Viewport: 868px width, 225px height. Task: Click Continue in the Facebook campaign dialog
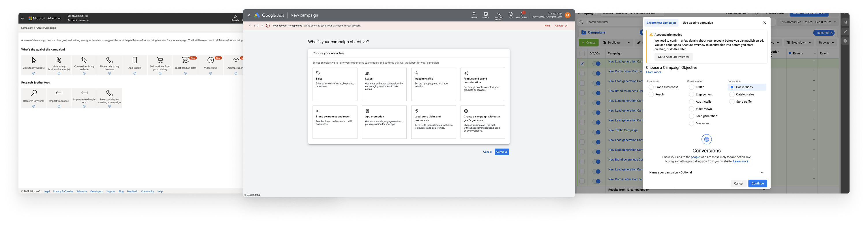[757, 184]
